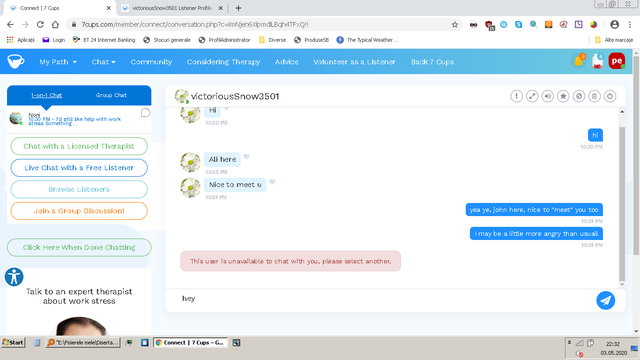
Task: Open a new browser tab
Action: tap(238, 8)
